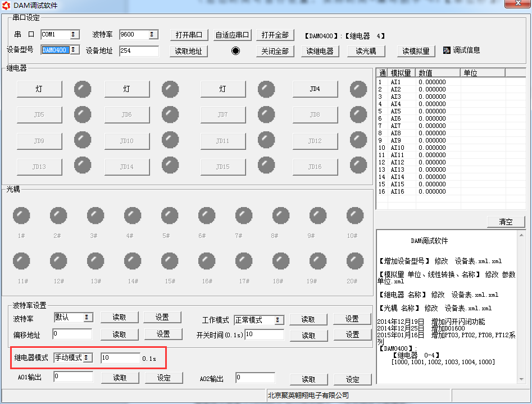Click the 开关时间 input field

click(x=264, y=334)
